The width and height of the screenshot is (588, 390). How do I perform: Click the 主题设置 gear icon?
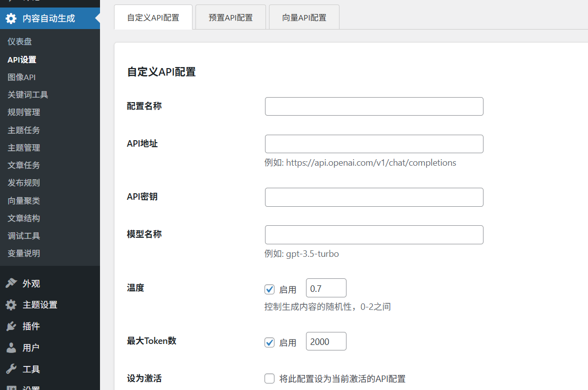point(11,305)
